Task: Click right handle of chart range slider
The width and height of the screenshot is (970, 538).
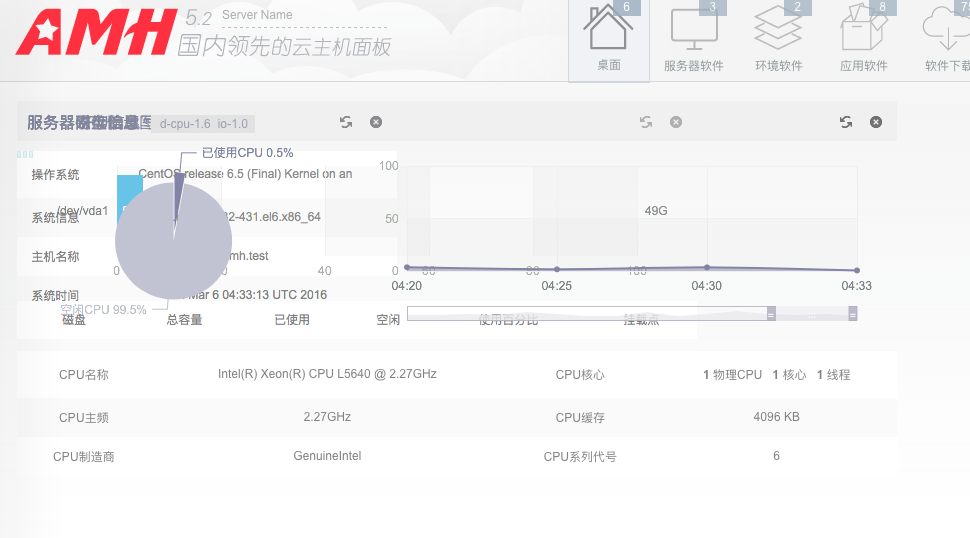Action: (x=852, y=314)
